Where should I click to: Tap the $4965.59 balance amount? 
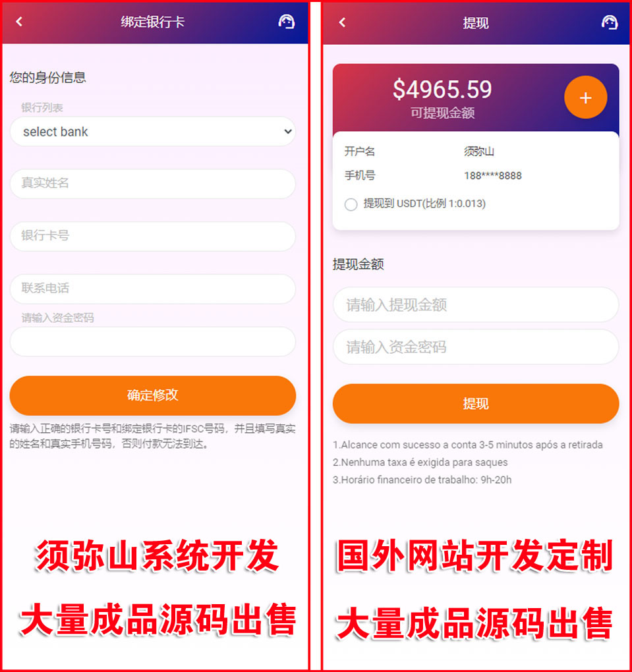442,90
